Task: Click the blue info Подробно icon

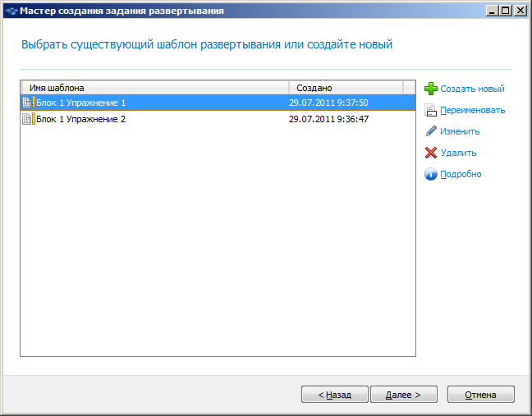Action: point(431,174)
